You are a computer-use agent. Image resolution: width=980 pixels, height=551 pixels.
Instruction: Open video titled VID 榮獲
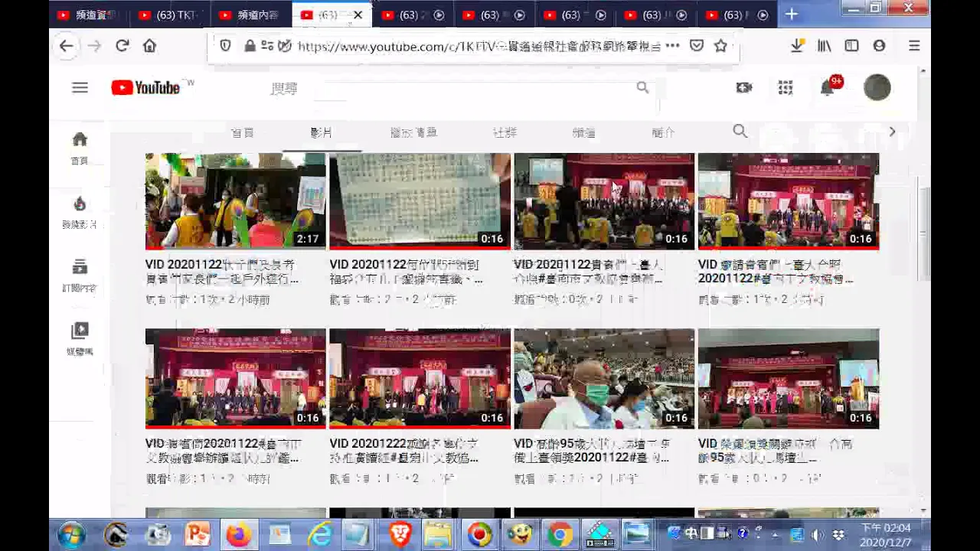click(775, 451)
